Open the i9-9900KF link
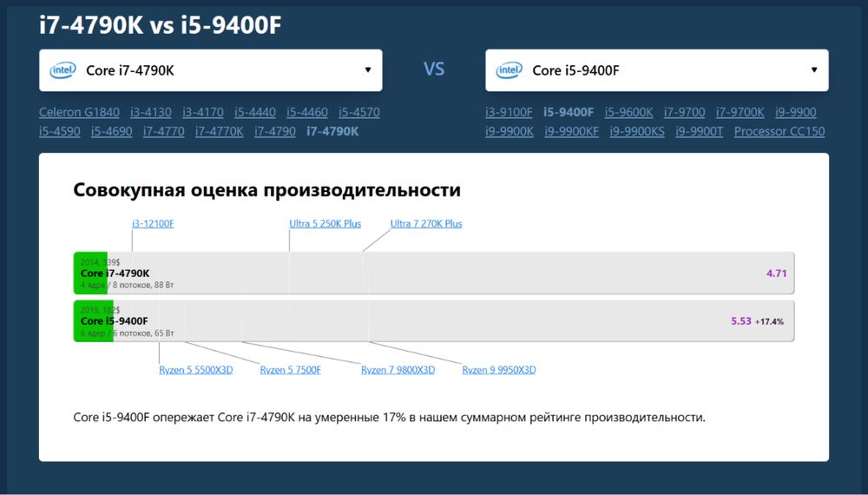This screenshot has height=495, width=868. coord(572,132)
